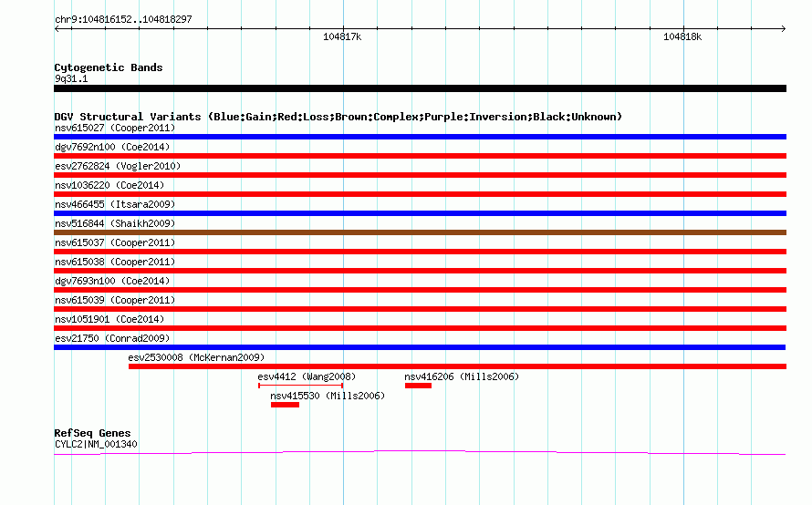Click the right arrow end of ruler
Screen dimensions: 812x505
pos(784,28)
